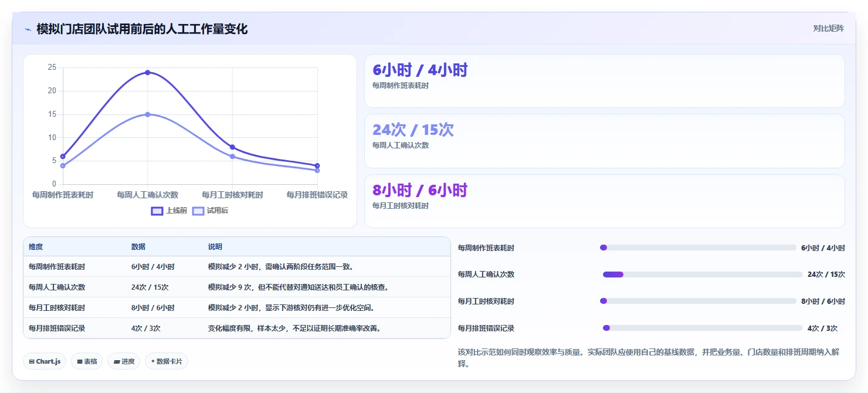This screenshot has height=393, width=868.
Task: Click the 8小时 / 6小时 data card
Action: [605, 201]
